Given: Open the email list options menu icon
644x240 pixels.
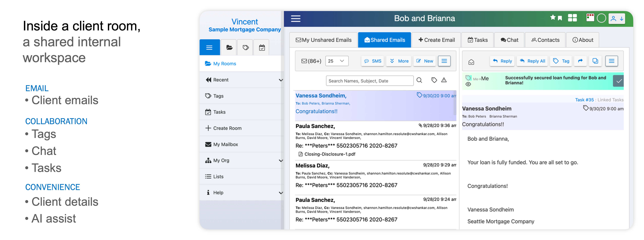Looking at the screenshot, I should coord(444,61).
